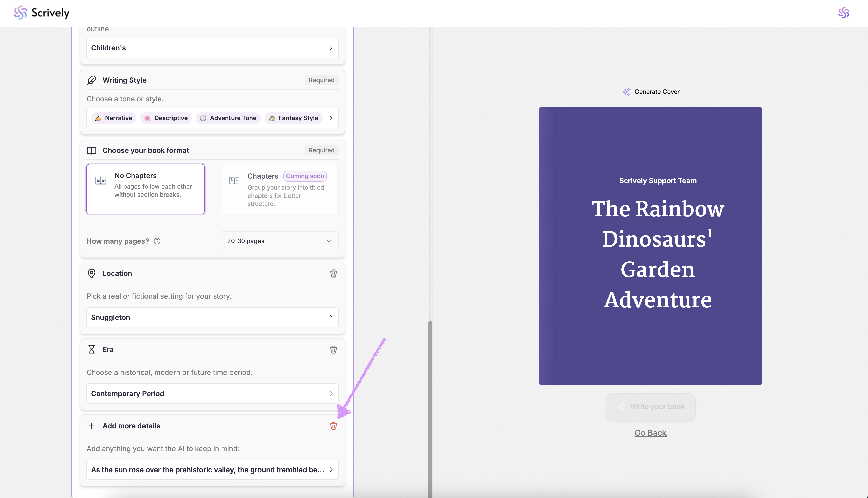The height and width of the screenshot is (498, 868).
Task: Click the plus icon beside Add more details
Action: click(91, 426)
